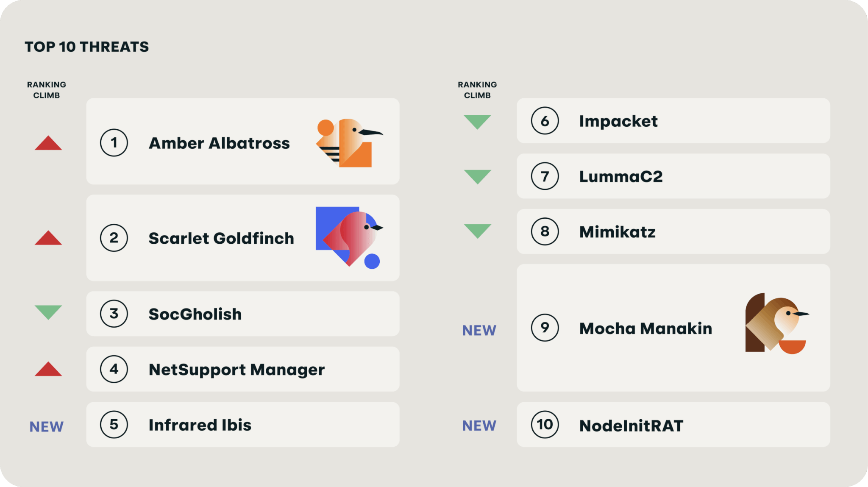Click the NEW label beside Mocha Manakin
Viewport: 868px width, 487px height.
point(479,330)
